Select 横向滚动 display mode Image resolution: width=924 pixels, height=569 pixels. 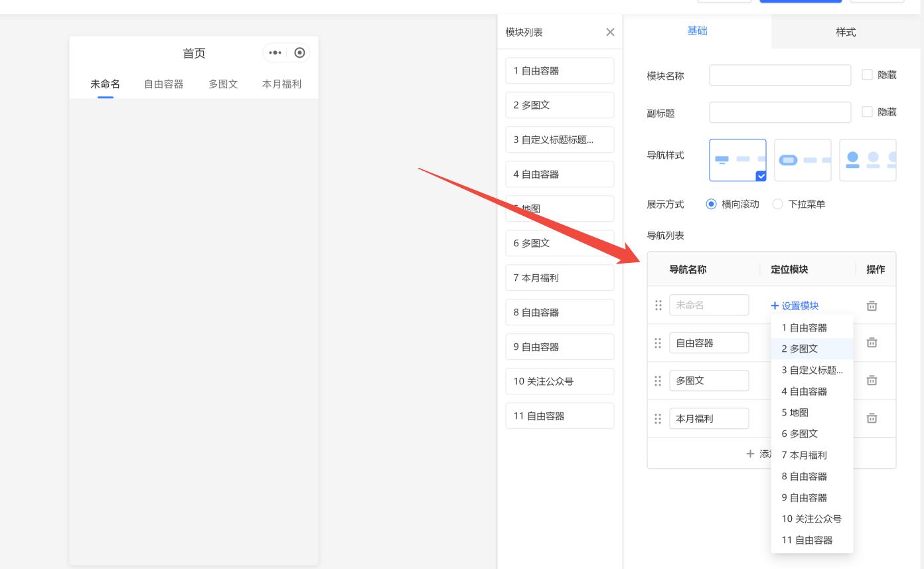[x=712, y=204]
